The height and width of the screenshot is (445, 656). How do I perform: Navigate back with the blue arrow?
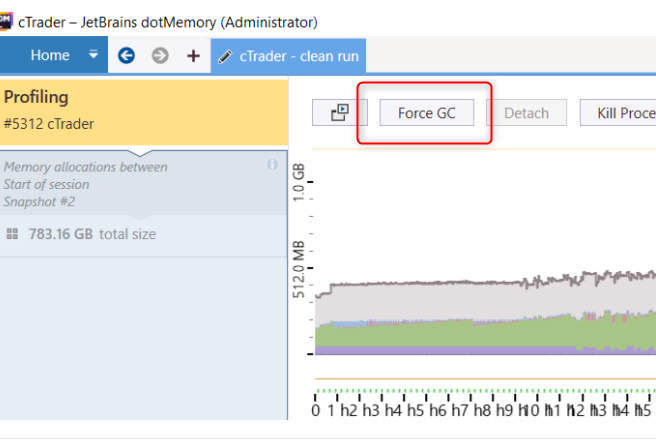[x=126, y=56]
